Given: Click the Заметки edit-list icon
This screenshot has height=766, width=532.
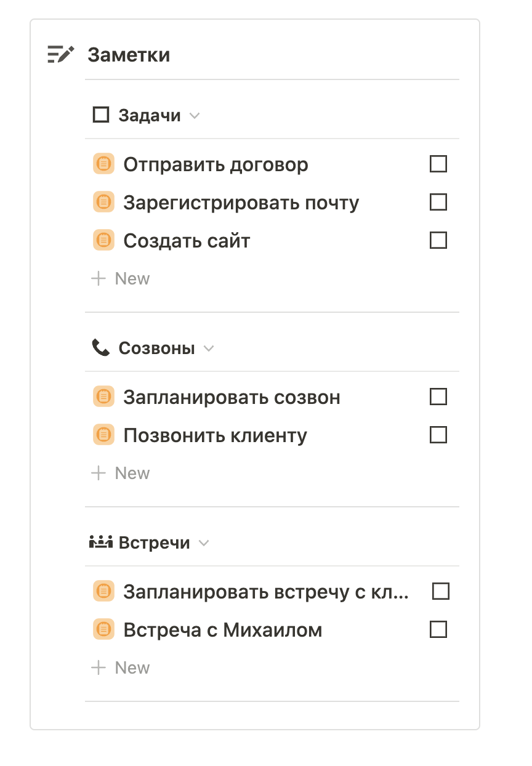Looking at the screenshot, I should (x=60, y=55).
